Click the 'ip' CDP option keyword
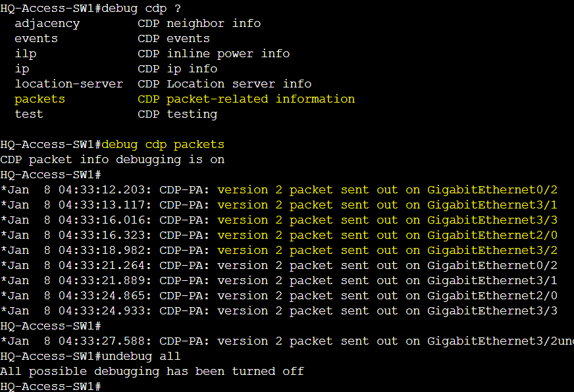The height and width of the screenshot is (392, 574). pyautogui.click(x=22, y=69)
